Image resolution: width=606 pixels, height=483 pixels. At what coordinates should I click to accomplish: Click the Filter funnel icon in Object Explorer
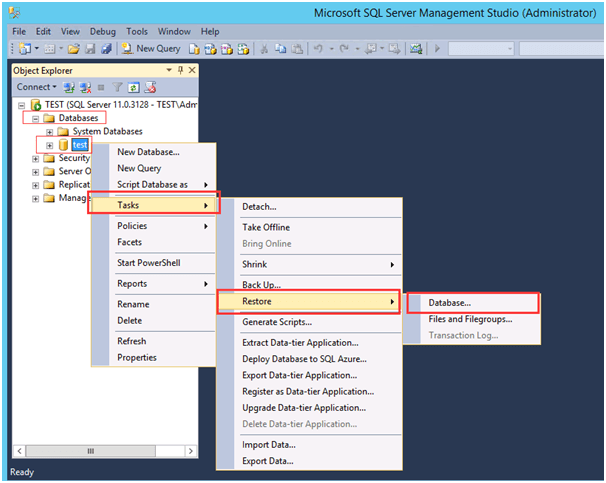coord(117,87)
